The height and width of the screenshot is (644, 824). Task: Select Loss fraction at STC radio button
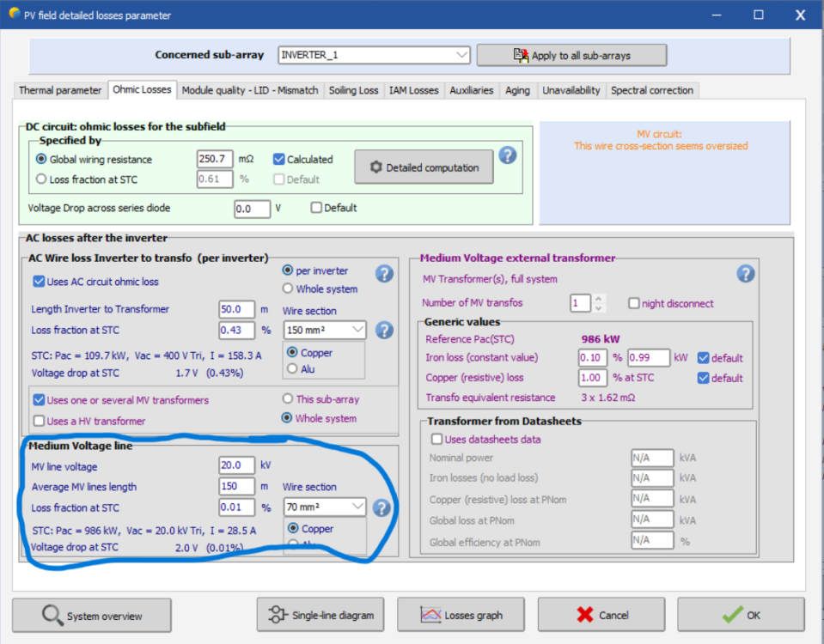click(41, 179)
